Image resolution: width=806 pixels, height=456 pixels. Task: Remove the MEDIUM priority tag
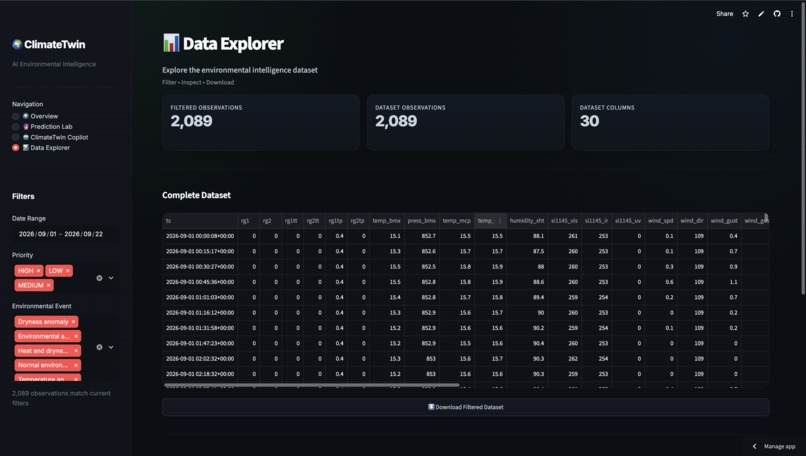pos(49,285)
